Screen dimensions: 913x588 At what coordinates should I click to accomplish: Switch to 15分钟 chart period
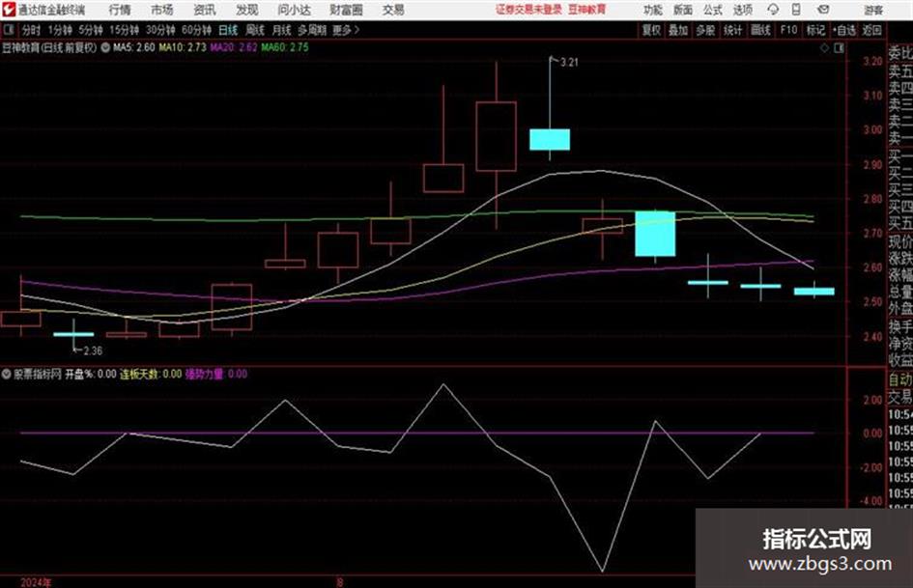125,30
